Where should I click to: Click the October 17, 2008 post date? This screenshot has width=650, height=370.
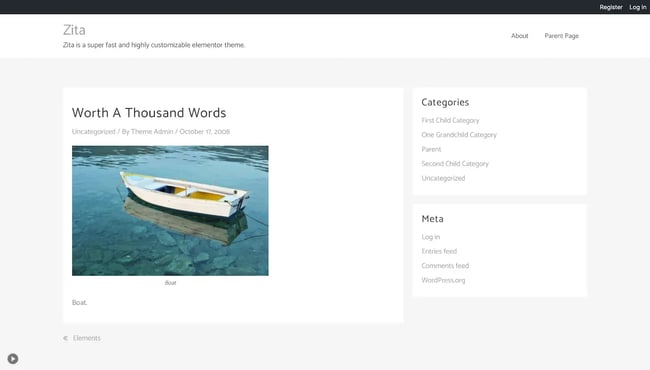click(204, 131)
